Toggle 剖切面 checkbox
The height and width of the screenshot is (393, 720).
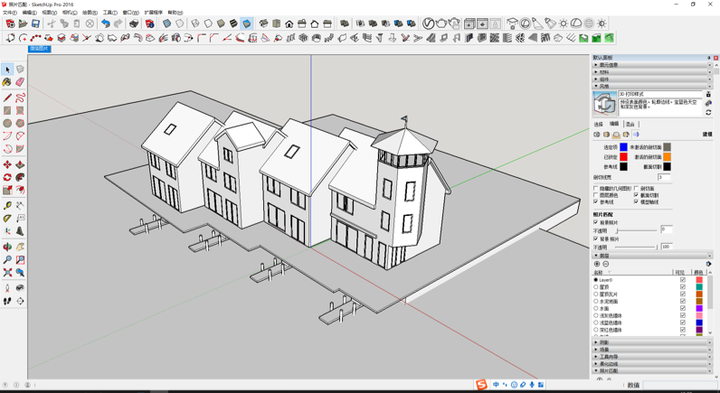636,189
